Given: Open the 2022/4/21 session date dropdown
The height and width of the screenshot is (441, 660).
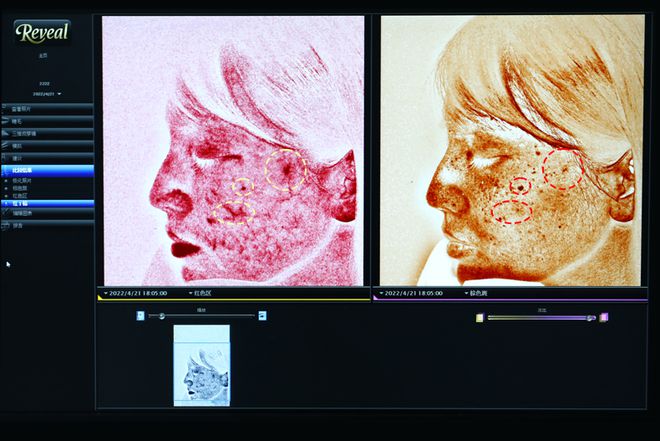Looking at the screenshot, I should (x=45, y=93).
